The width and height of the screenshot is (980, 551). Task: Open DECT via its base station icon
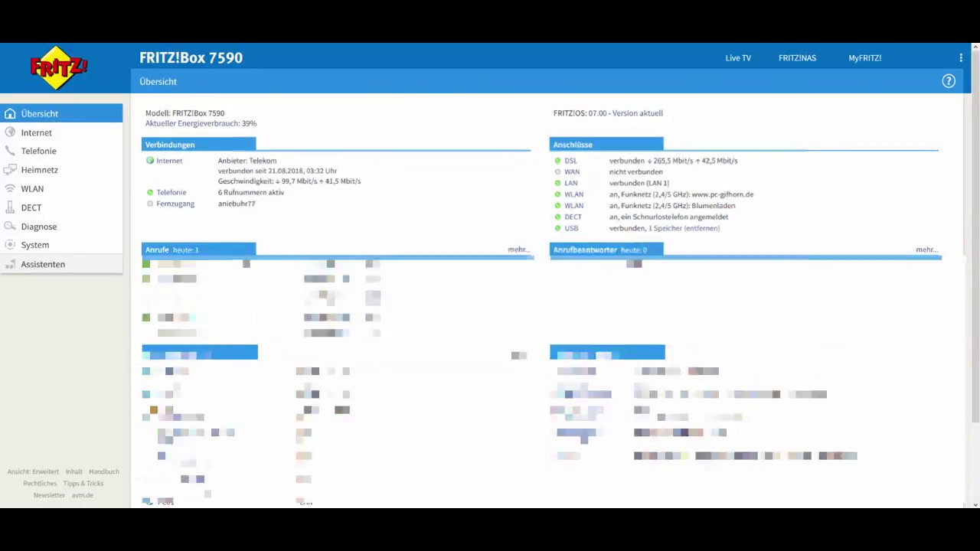(10, 207)
